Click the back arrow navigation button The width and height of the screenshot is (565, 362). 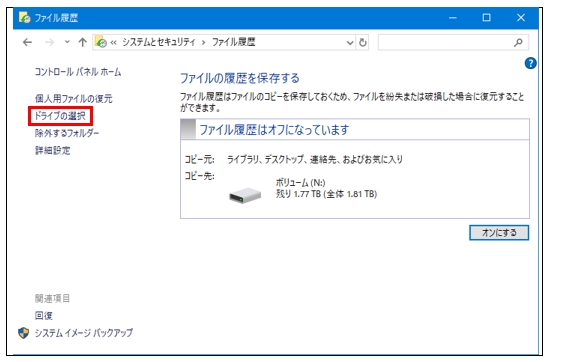click(x=27, y=43)
